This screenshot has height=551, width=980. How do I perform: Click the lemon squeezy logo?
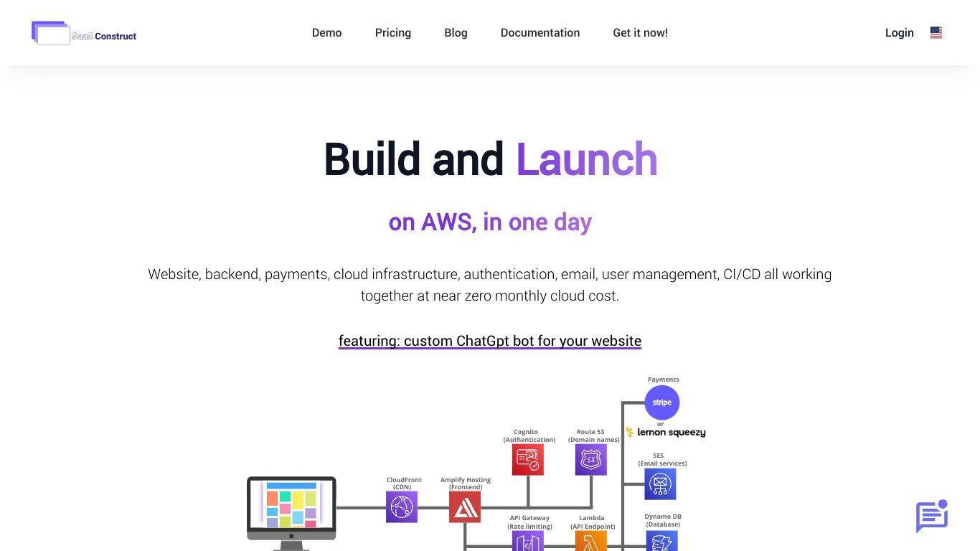666,433
